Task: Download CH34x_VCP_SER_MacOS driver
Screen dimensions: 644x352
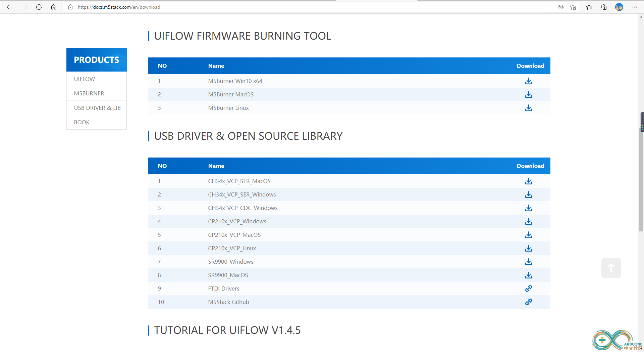Action: [x=529, y=181]
